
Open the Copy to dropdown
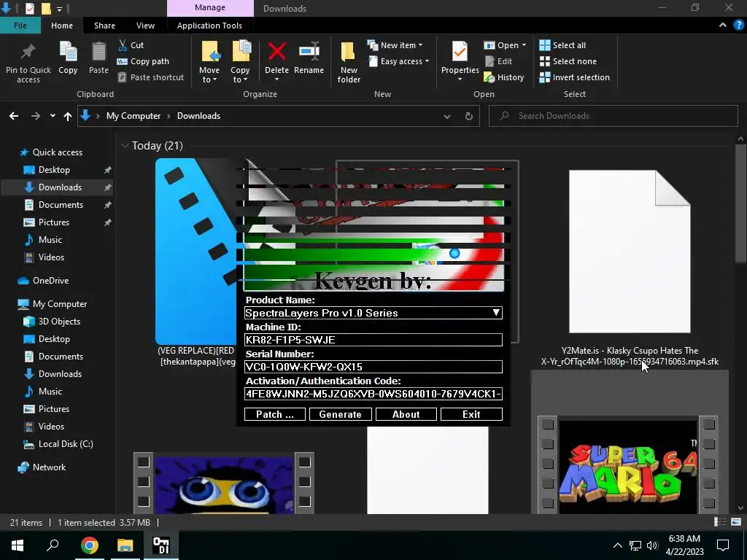[239, 75]
